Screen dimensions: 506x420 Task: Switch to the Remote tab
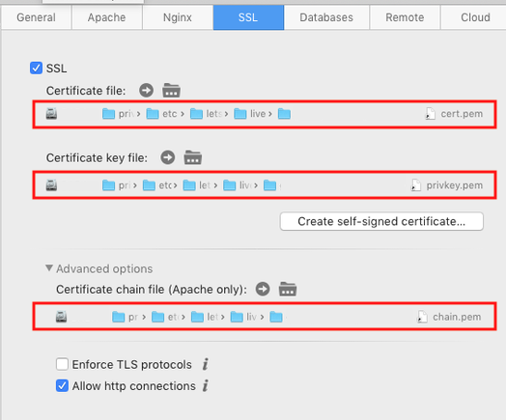point(405,17)
